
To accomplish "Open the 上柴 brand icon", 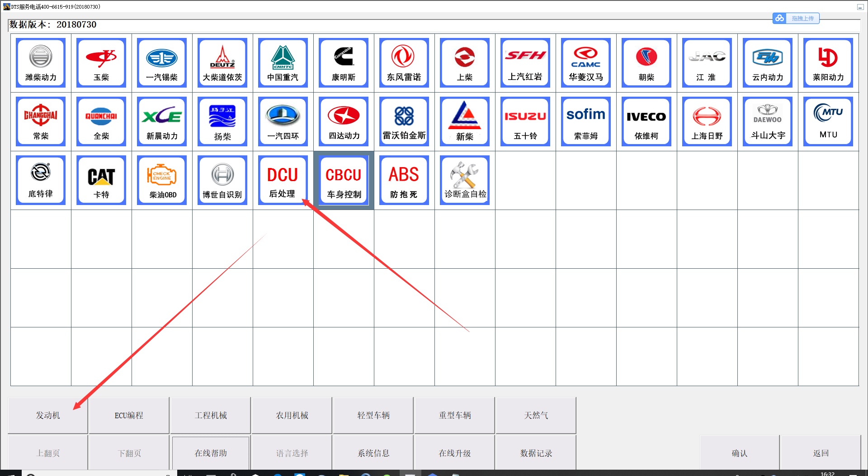I will (x=465, y=63).
